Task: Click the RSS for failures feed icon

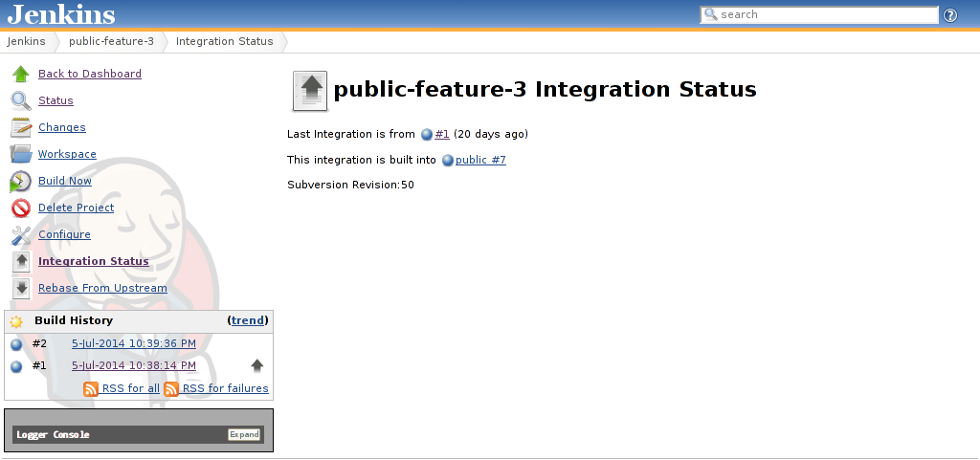Action: (x=171, y=389)
